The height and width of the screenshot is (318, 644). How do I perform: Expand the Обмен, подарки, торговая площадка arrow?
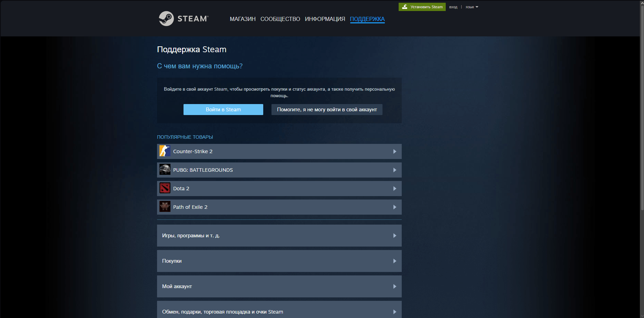coord(395,312)
